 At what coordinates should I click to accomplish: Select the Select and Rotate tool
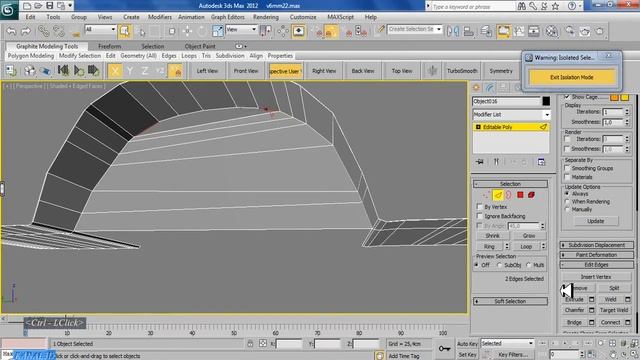click(202, 31)
